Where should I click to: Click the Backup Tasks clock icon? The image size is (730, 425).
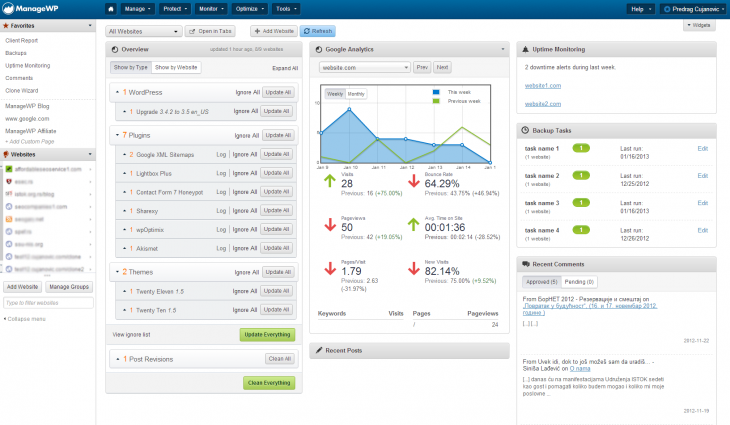click(525, 130)
